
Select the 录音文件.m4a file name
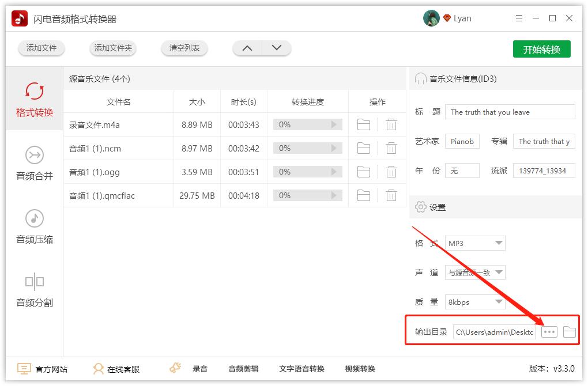(x=95, y=125)
